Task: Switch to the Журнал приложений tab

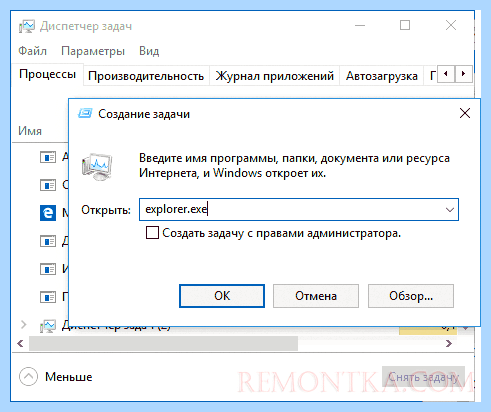Action: tap(274, 76)
